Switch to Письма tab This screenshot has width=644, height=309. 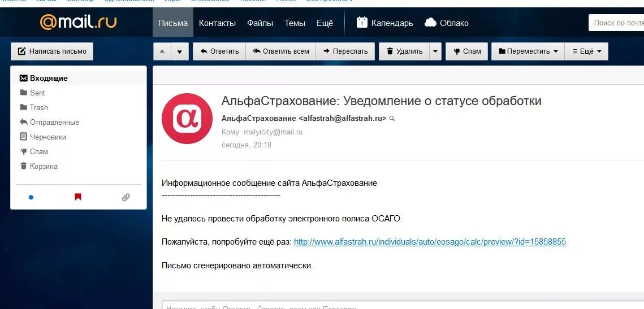(x=173, y=23)
